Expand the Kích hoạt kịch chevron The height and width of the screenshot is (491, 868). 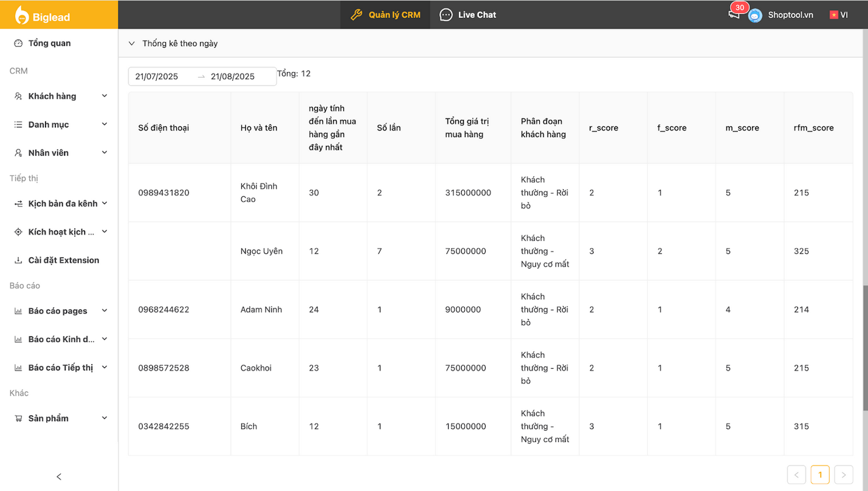[105, 232]
